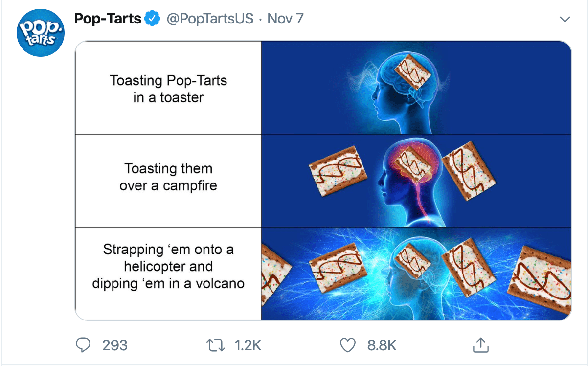Click the toaster row of the meme image
The image size is (588, 366).
(x=416, y=88)
